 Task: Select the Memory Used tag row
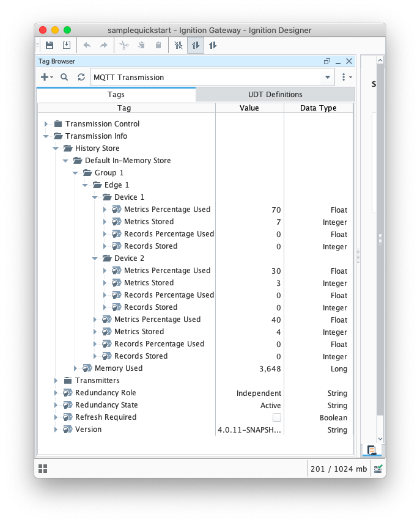(118, 368)
